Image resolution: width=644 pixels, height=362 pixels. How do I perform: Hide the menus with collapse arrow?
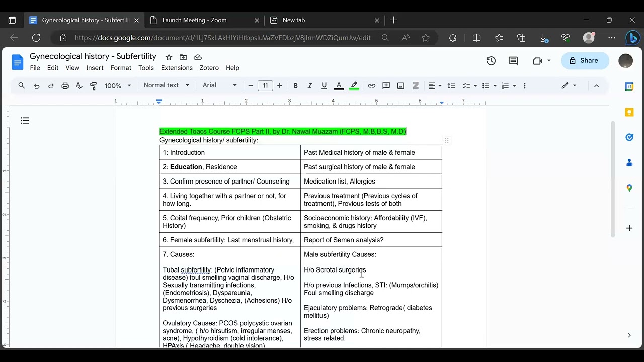click(x=596, y=86)
